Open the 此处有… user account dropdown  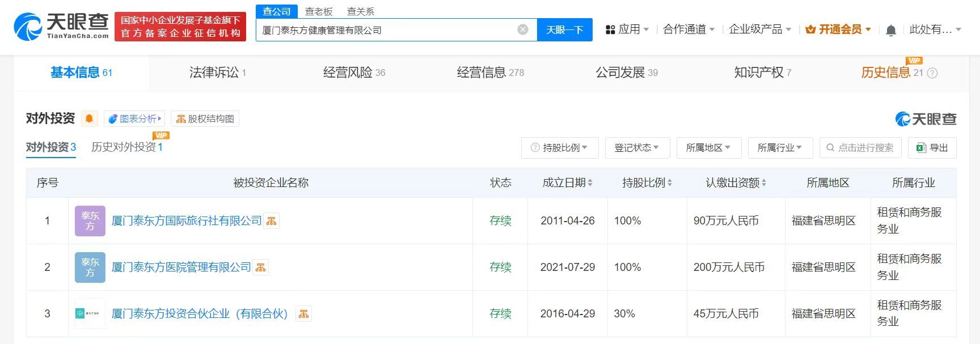(935, 29)
